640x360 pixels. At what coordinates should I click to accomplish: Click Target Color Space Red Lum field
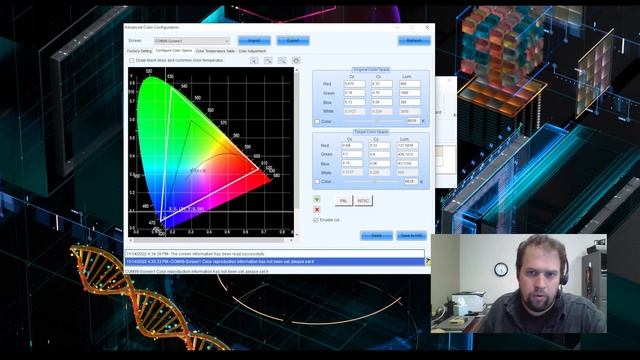407,145
